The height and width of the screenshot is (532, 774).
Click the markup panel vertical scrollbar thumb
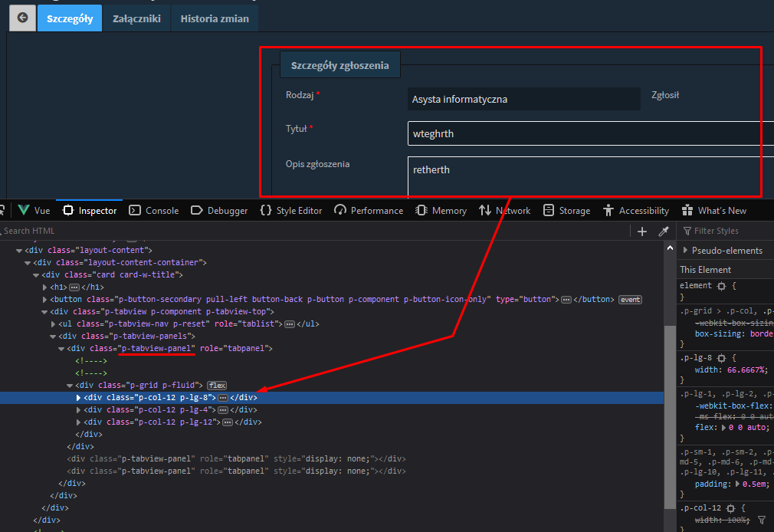coord(670,418)
